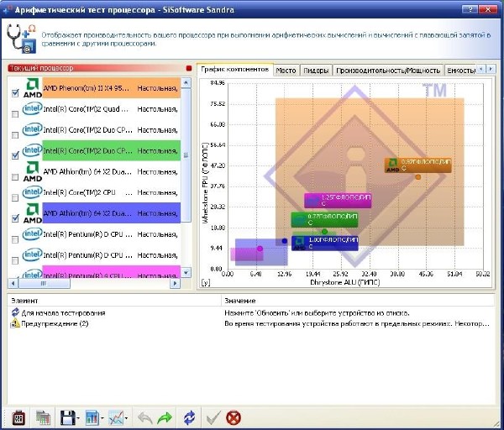Click the blue refresh arrows toolbar icon
The height and width of the screenshot is (430, 504).
tap(190, 417)
